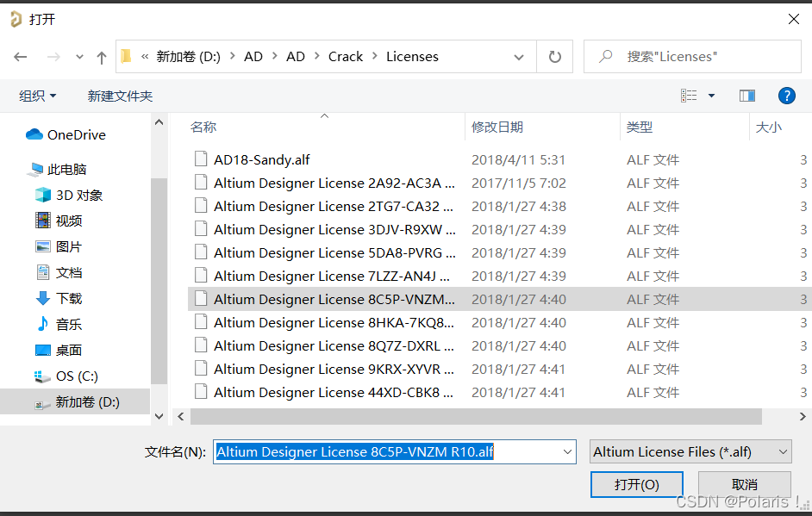Click horizontal scrollbar left arrow

181,417
